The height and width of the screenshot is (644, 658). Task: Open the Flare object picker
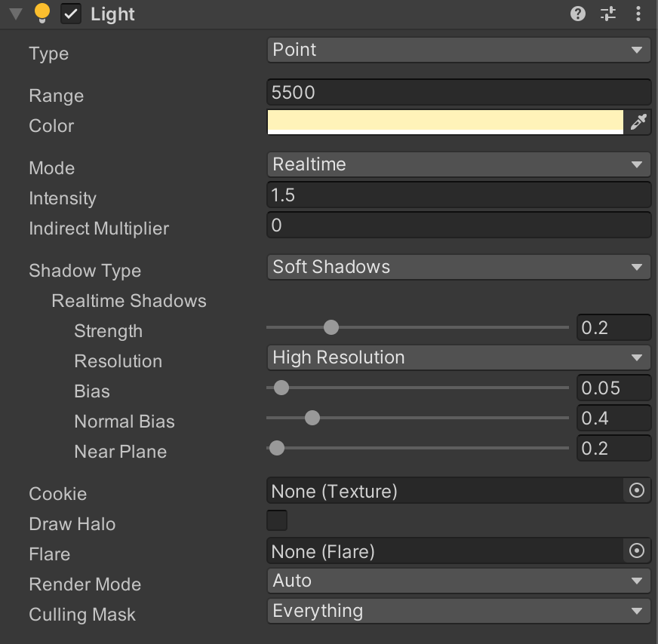tap(637, 551)
